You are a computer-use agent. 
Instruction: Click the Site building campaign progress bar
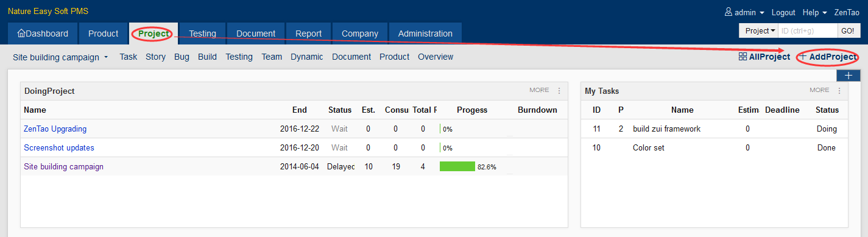tap(457, 166)
